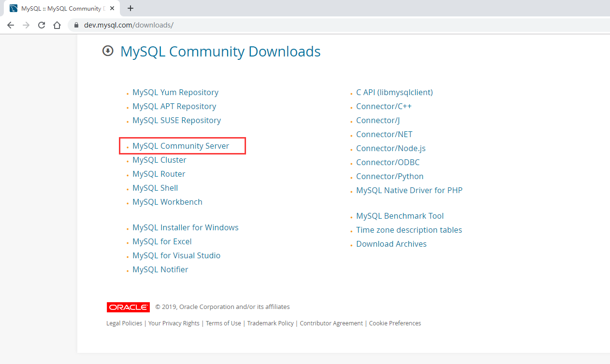Go to MySQL Router downloads
610x364 pixels.
pyautogui.click(x=159, y=174)
